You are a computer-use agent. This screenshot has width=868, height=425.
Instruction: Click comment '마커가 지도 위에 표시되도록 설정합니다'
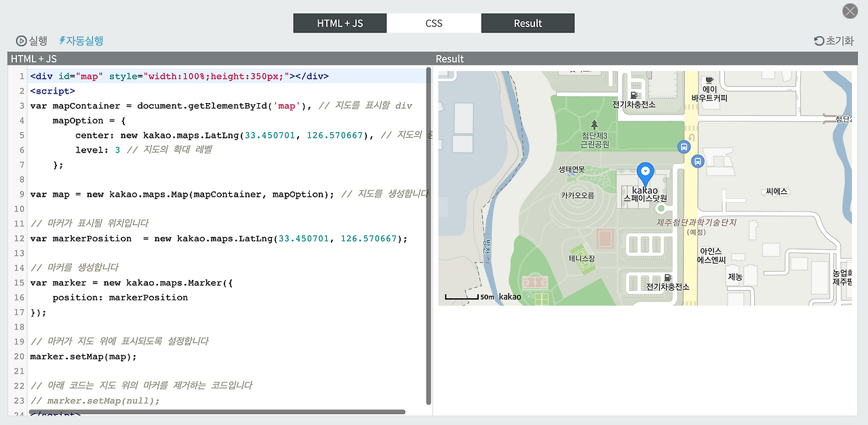point(119,342)
